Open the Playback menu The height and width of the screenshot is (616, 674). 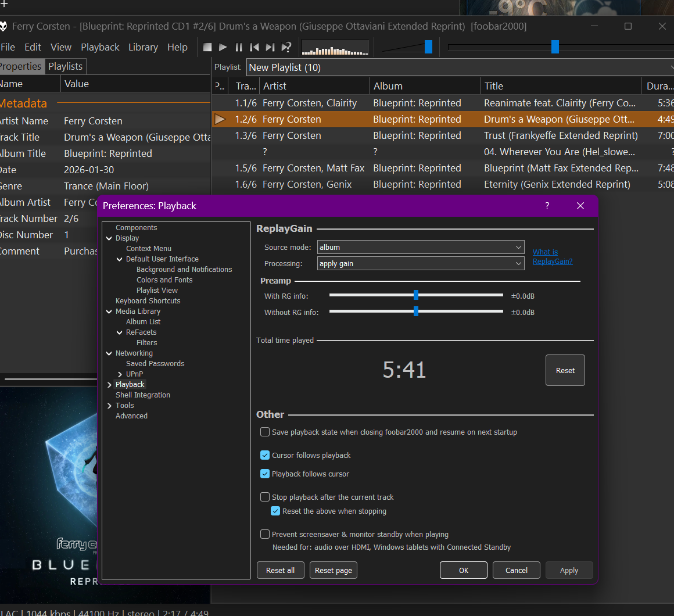pos(100,47)
